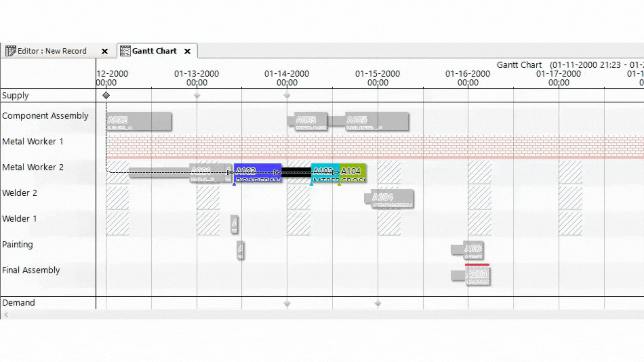Select the small gray bar in Welder 1 row
644x362 pixels.
[x=234, y=225]
